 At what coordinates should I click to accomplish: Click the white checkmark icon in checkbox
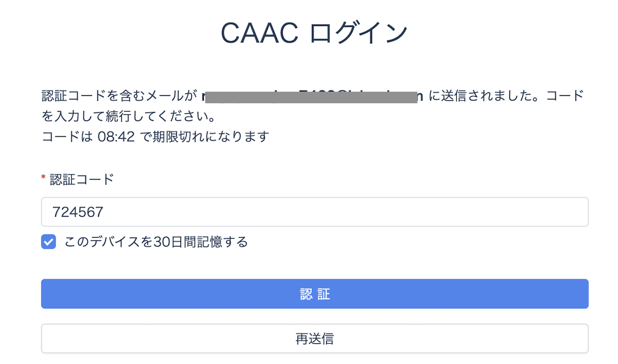[x=49, y=242]
